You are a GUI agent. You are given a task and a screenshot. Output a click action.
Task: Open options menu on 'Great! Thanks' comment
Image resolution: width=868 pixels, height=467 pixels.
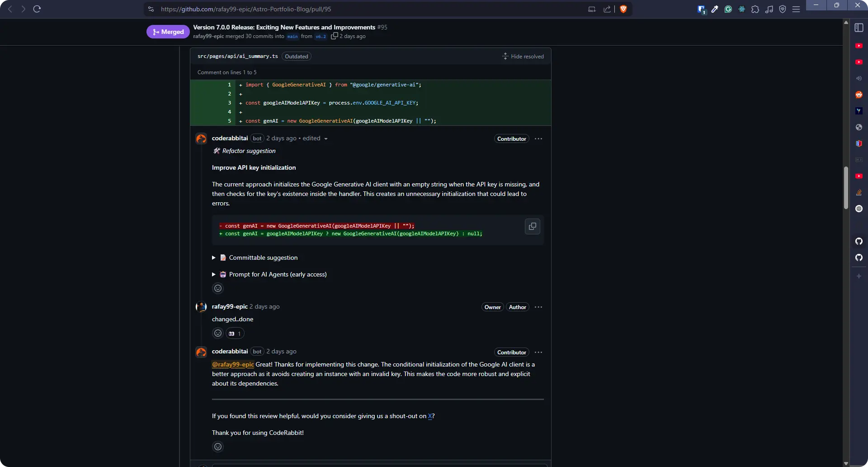click(538, 353)
